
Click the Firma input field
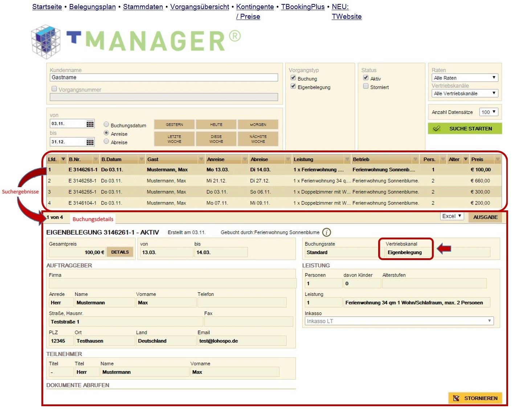pos(172,283)
